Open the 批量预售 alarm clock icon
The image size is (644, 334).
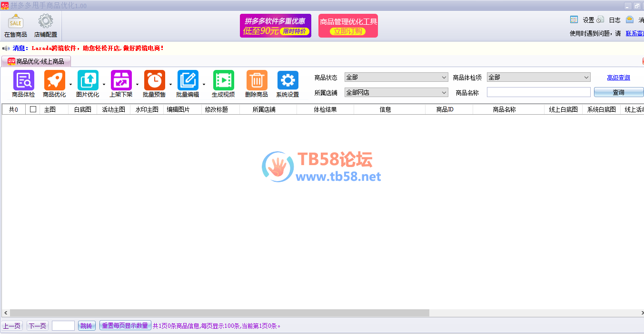pyautogui.click(x=154, y=80)
